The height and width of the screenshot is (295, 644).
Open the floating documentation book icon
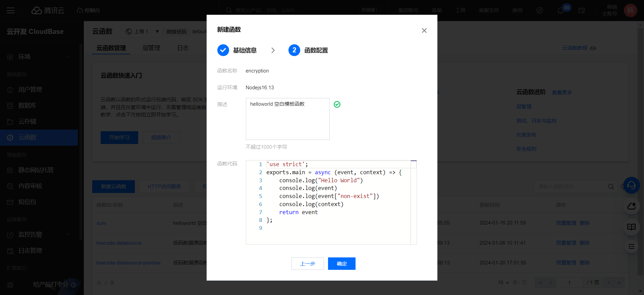632,227
